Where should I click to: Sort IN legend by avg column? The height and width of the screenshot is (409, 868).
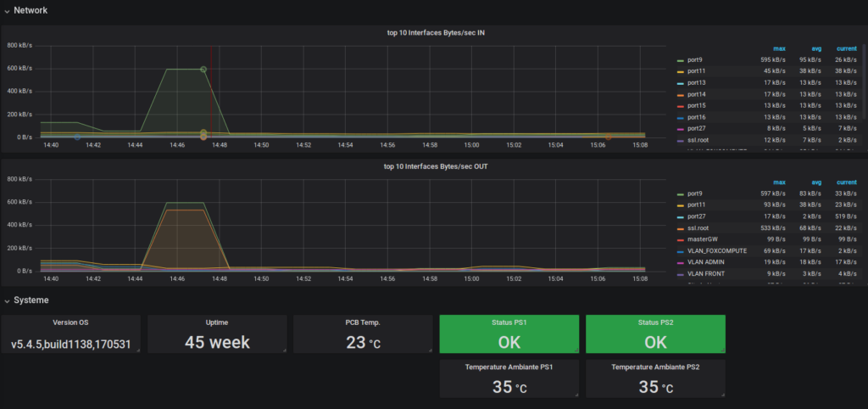pos(815,48)
